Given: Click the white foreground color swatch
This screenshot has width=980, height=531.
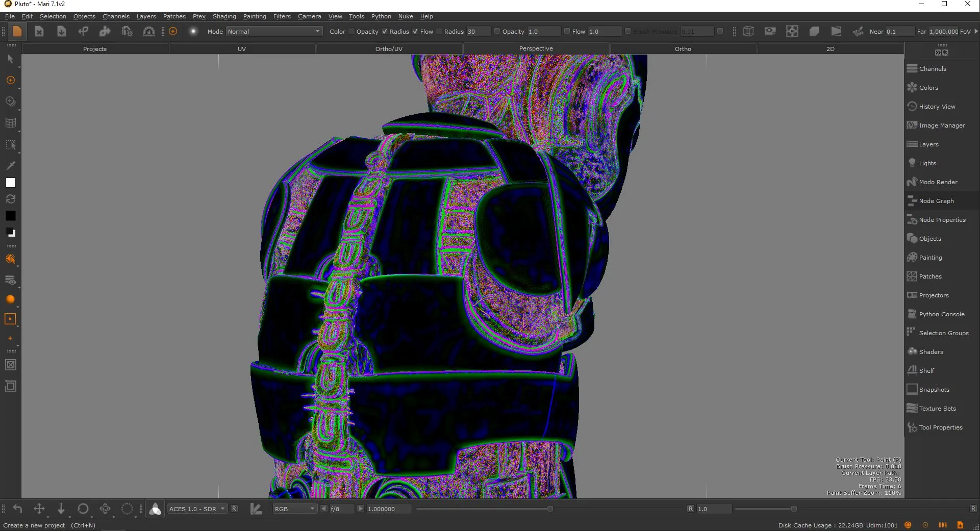Looking at the screenshot, I should (10, 183).
